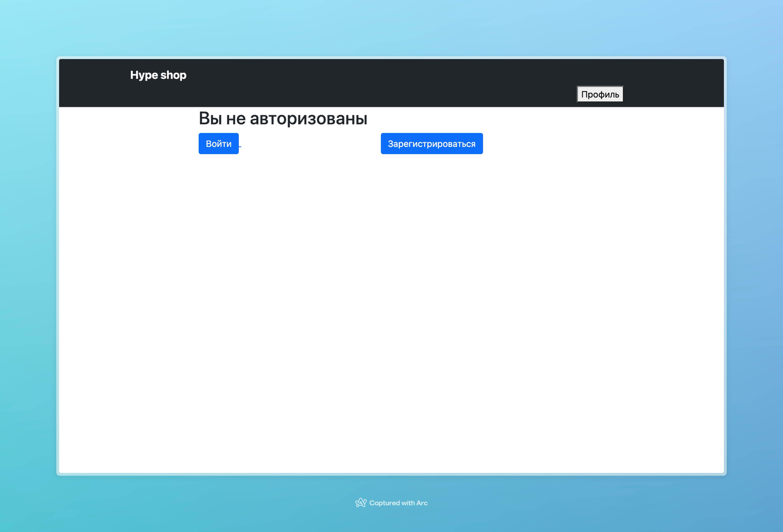Viewport: 783px width, 532px height.
Task: Click the Arc logo icon at bottom
Action: point(361,503)
